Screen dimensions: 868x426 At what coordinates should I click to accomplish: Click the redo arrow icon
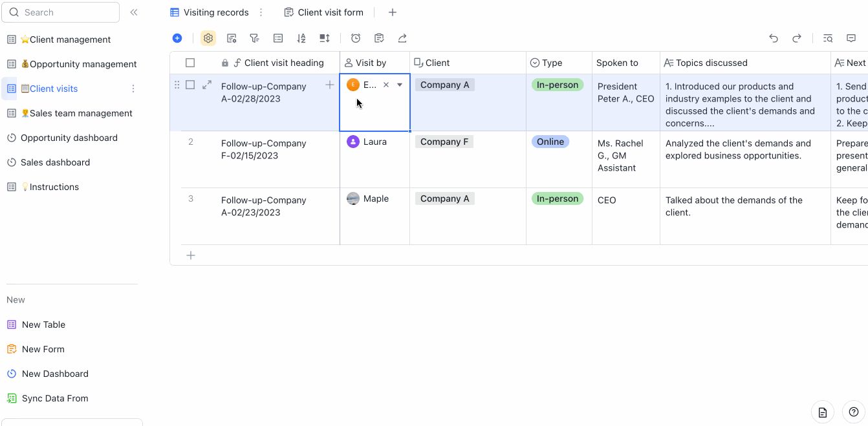point(797,38)
